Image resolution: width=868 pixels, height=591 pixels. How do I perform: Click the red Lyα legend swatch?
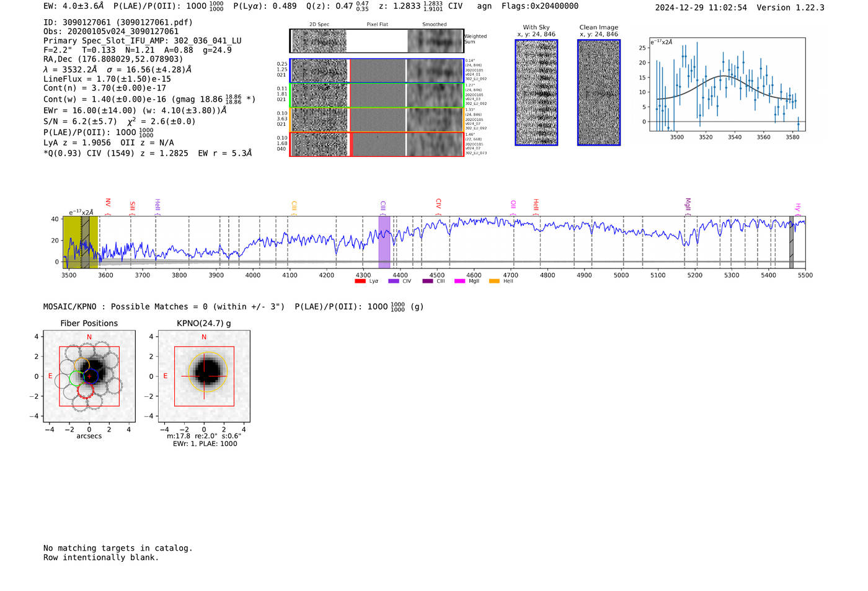click(x=360, y=282)
